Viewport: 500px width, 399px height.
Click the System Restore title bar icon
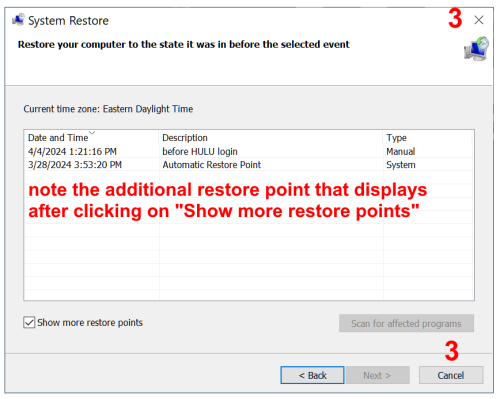point(18,20)
